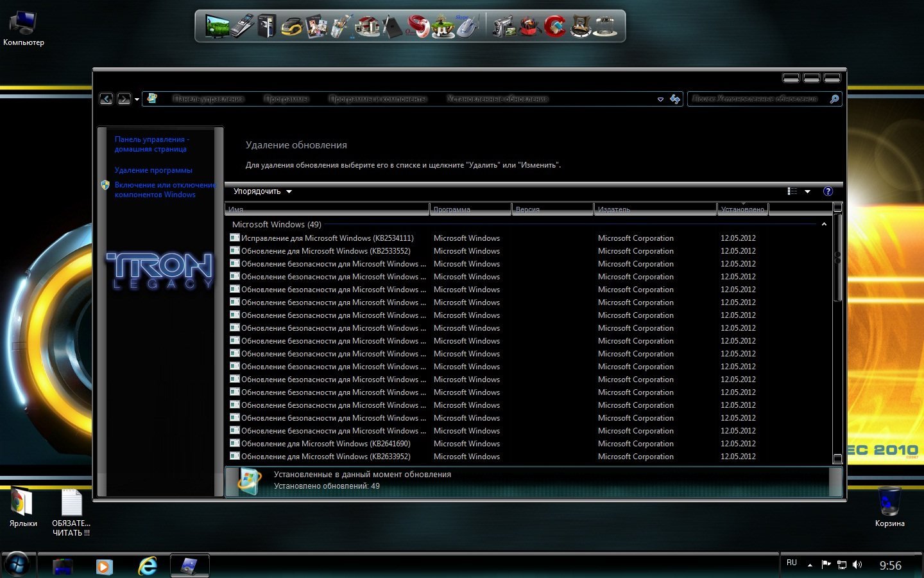Open the view options dropdown arrow
924x578 pixels.
click(x=807, y=191)
